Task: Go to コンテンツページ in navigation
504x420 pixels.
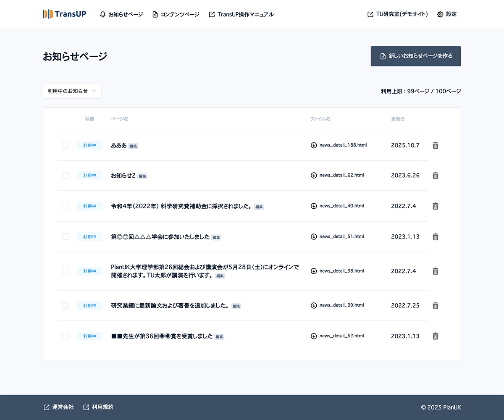Action: click(x=176, y=14)
